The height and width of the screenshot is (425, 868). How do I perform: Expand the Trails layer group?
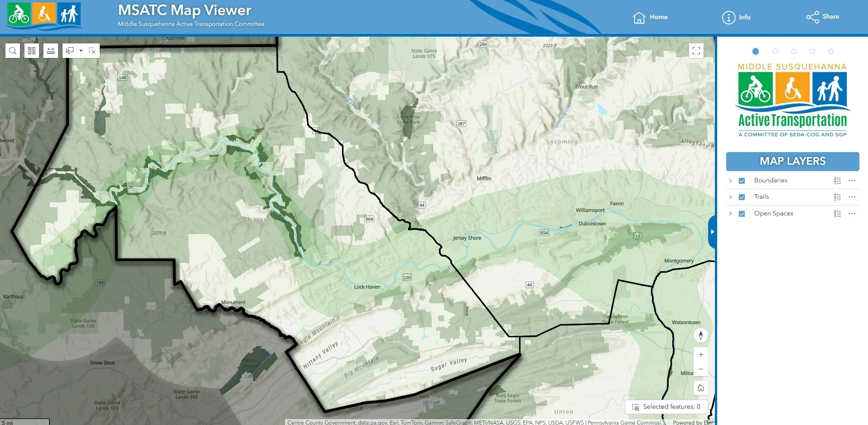point(730,197)
